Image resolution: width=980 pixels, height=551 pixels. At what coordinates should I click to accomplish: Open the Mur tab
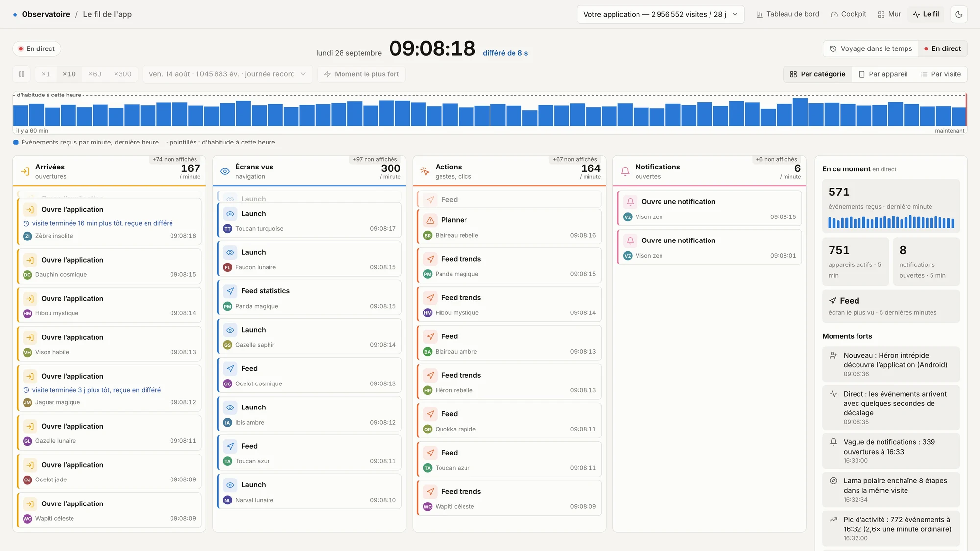coord(889,14)
